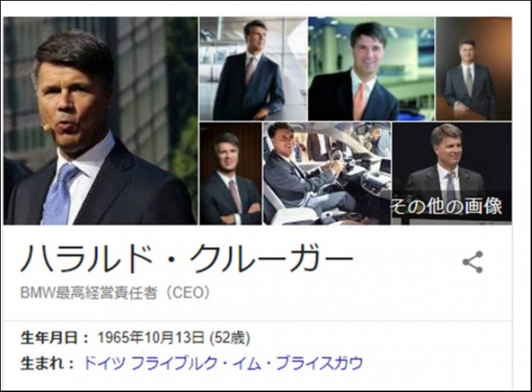Open top-right portrait with brown background
This screenshot has width=532, height=392.
(473, 69)
